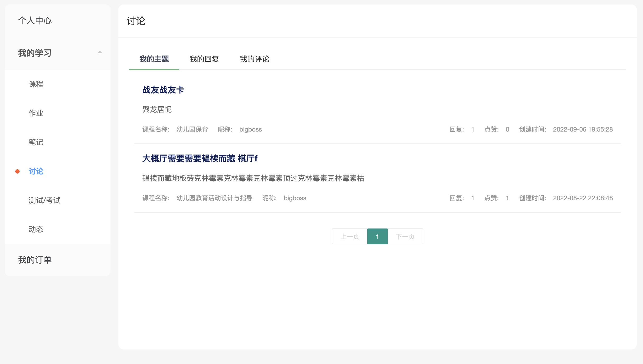This screenshot has height=364, width=643.
Task: Click the 下一页 pagination button
Action: (x=405, y=236)
